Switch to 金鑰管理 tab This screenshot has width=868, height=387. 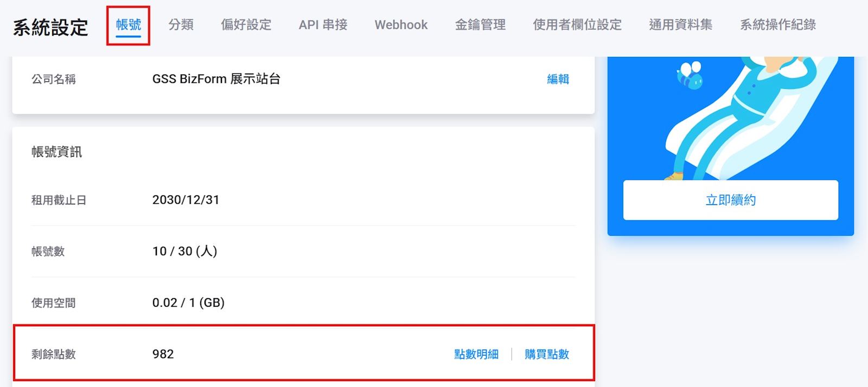point(480,25)
